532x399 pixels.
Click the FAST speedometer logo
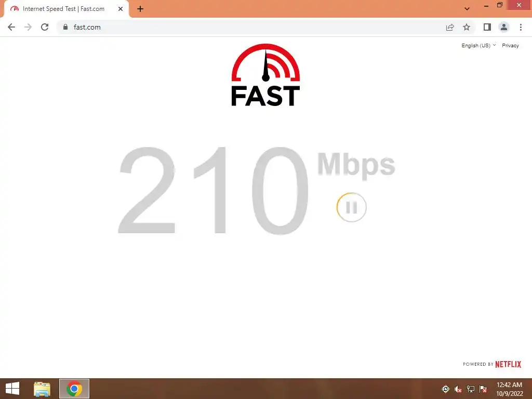click(265, 75)
